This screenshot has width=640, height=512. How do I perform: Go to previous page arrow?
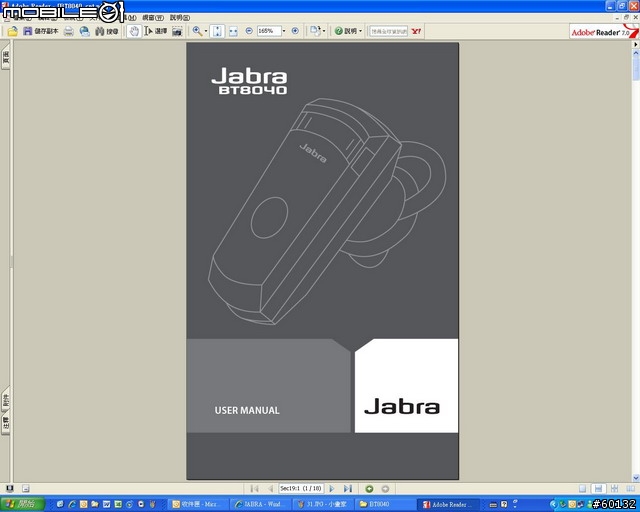[270, 488]
